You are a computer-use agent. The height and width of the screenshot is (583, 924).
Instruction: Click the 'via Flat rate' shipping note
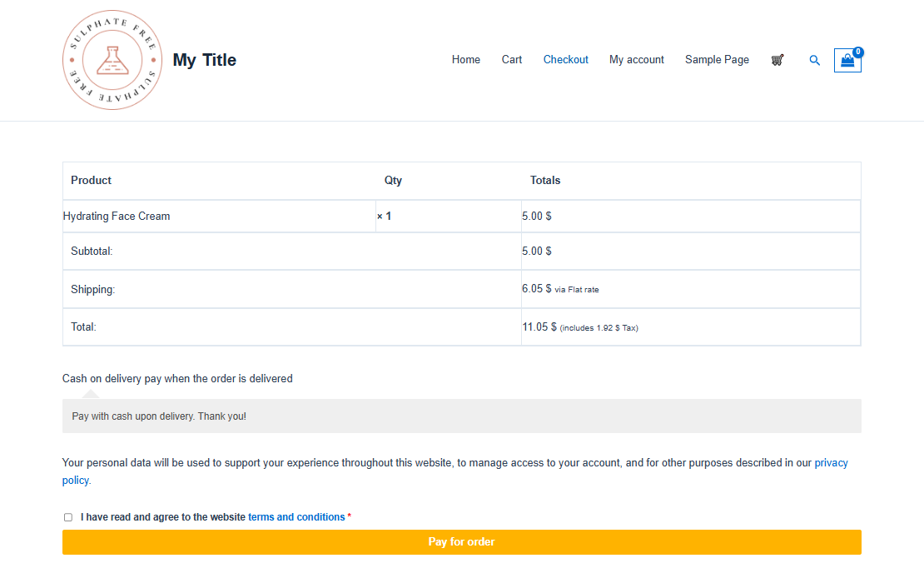click(577, 290)
